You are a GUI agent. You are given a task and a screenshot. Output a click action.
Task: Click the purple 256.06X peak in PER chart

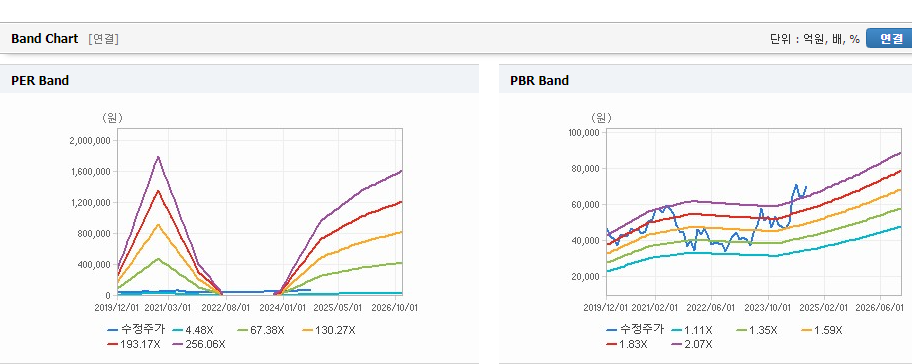pyautogui.click(x=158, y=157)
